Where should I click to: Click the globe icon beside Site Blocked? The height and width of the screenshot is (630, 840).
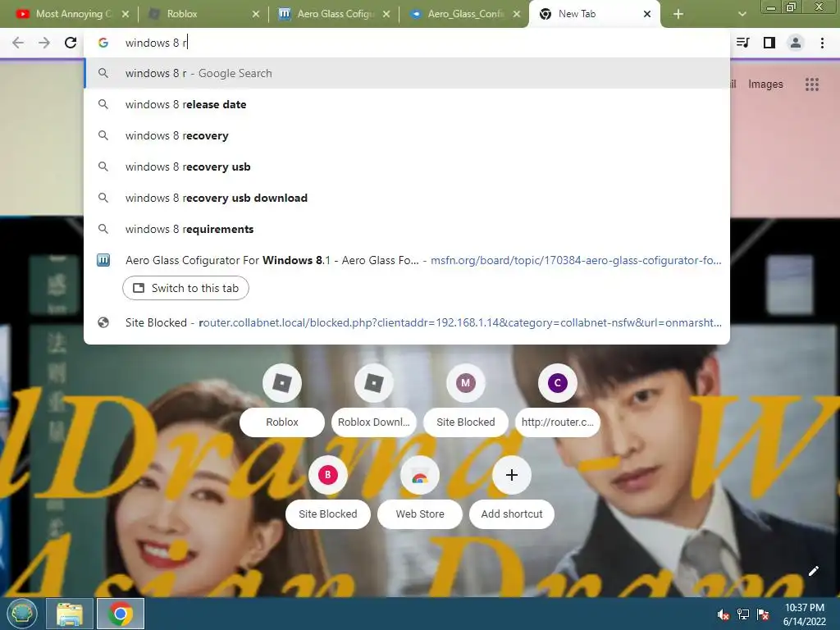[x=103, y=322]
